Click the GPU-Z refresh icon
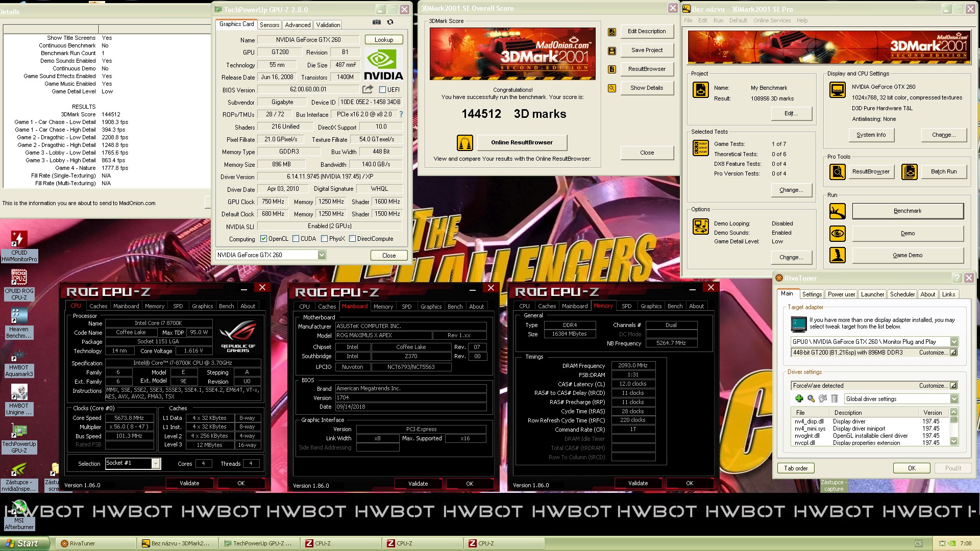This screenshot has height=551, width=980. point(390,22)
